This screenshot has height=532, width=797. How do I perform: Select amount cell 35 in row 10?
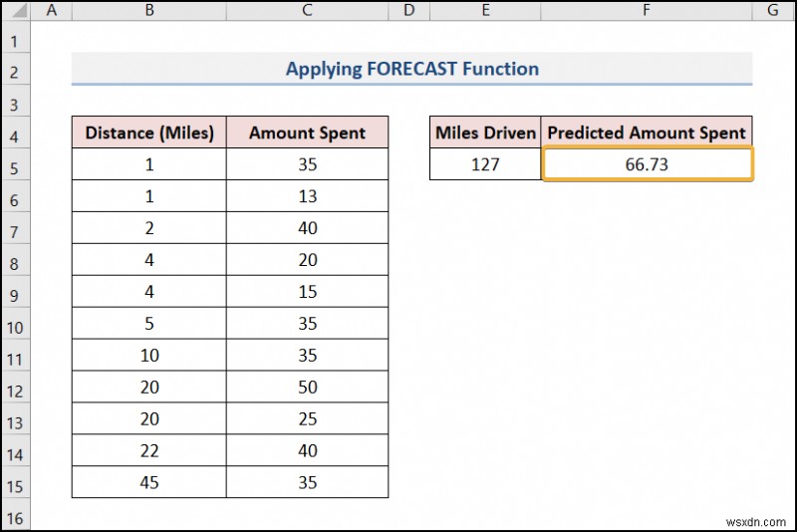308,323
